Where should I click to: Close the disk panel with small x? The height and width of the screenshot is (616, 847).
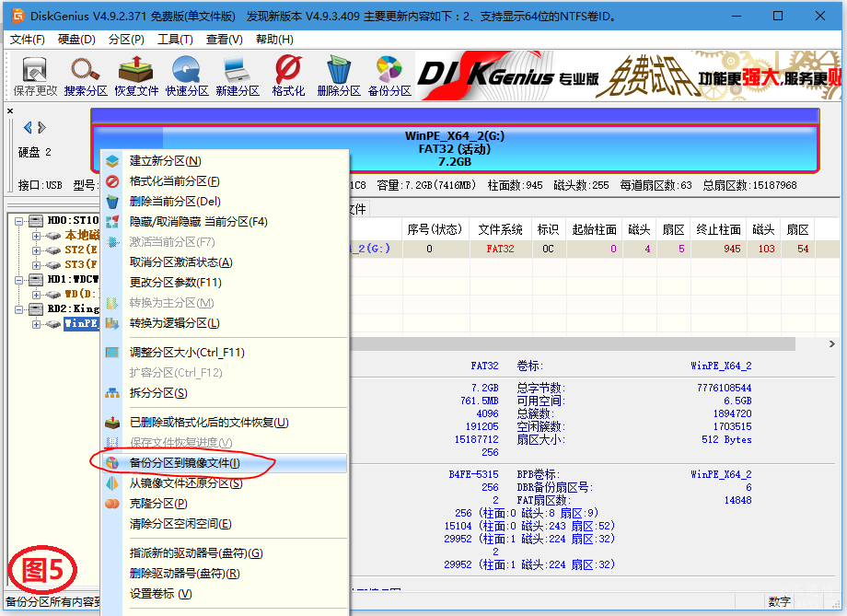[x=10, y=110]
